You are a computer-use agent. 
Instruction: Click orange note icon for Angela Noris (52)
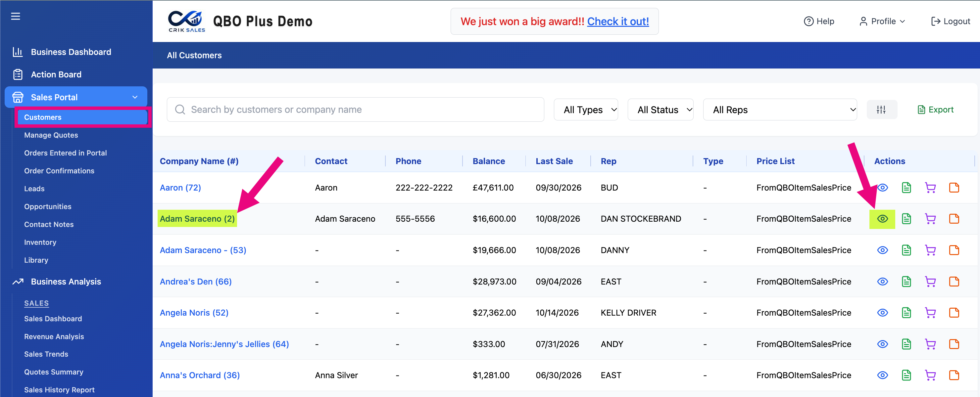pos(954,313)
